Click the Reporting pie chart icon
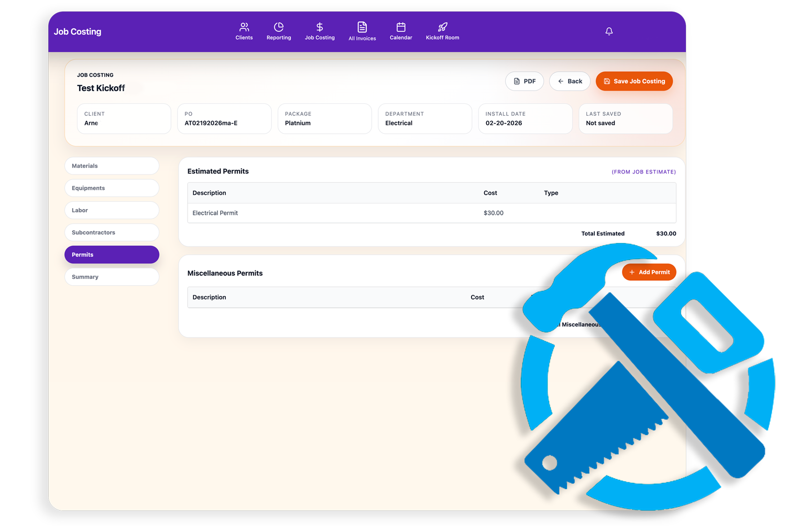This screenshot has height=532, width=786. 279,27
